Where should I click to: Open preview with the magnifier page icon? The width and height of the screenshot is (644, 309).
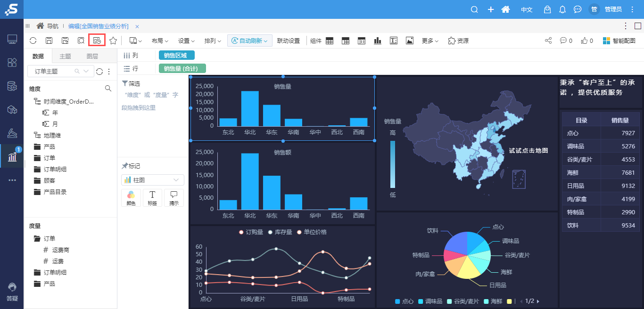(x=81, y=41)
